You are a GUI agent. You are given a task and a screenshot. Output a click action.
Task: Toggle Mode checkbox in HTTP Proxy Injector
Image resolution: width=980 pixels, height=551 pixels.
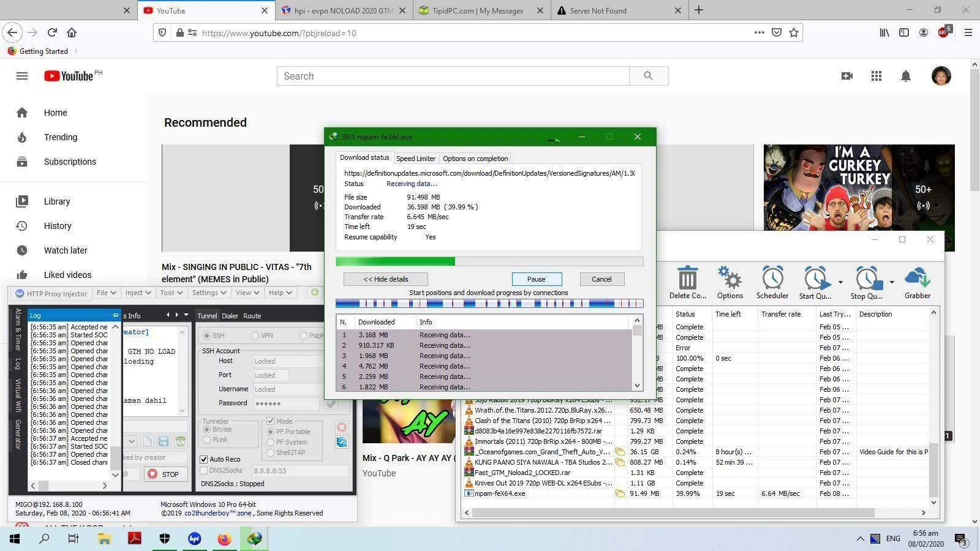click(270, 421)
